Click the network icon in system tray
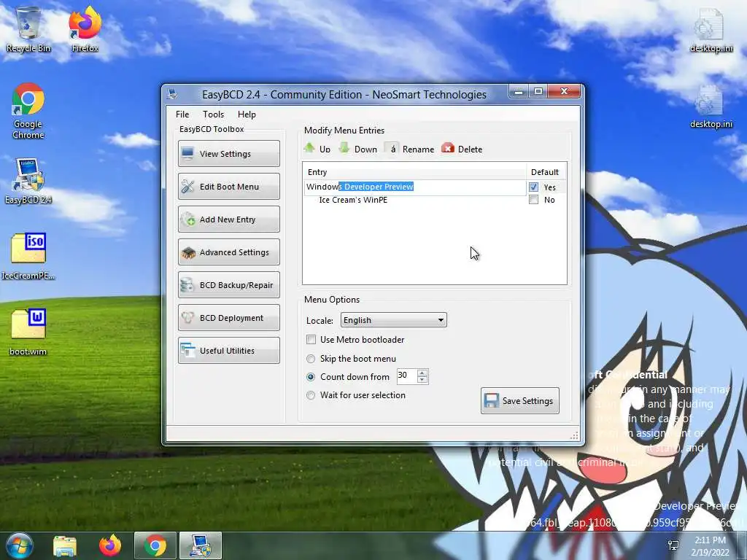This screenshot has width=747, height=560. click(673, 545)
